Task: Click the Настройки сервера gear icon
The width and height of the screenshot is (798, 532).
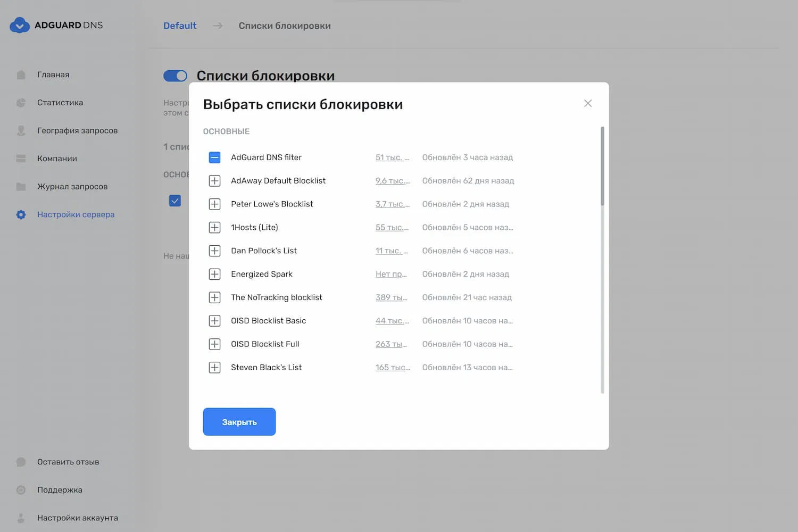Action: point(21,215)
